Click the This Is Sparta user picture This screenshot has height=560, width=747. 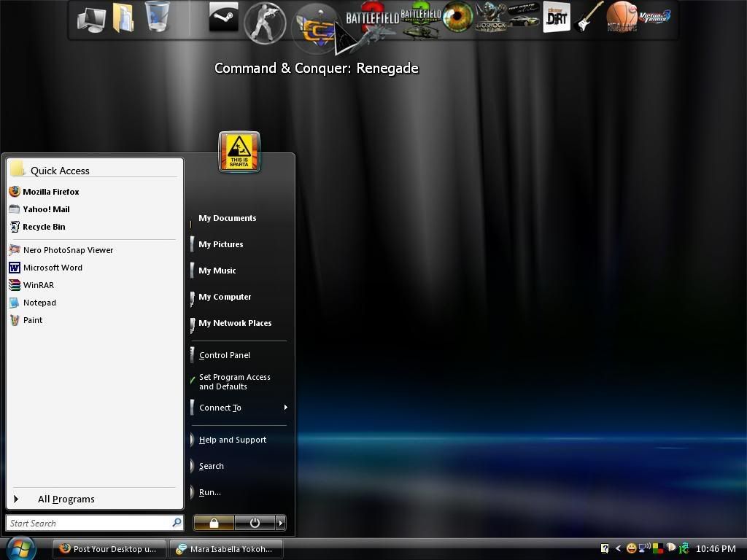(239, 152)
